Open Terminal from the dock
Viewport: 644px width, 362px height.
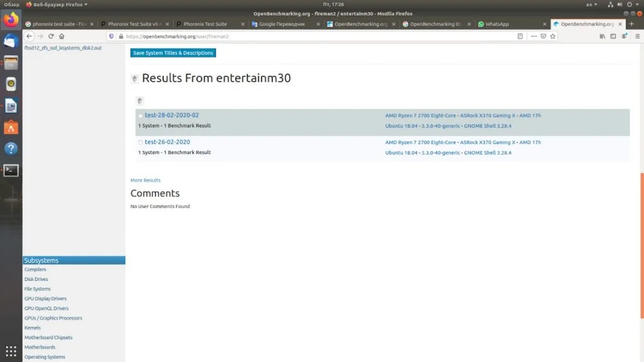(x=11, y=170)
